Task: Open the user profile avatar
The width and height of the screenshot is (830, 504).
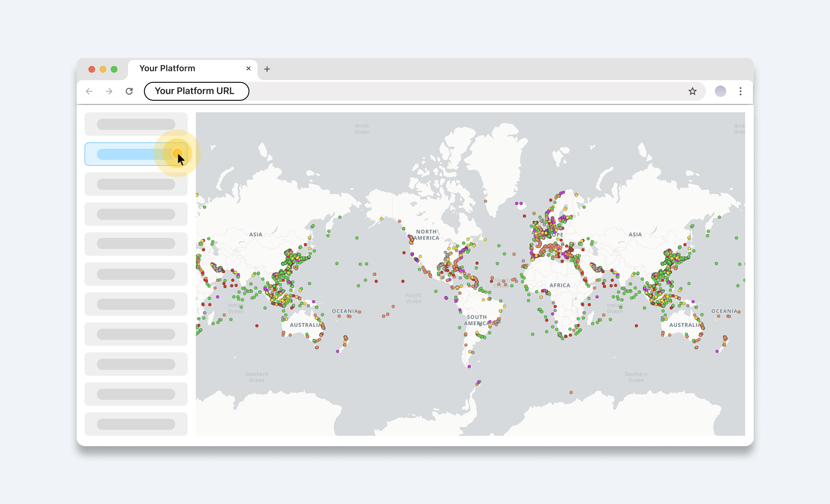Action: [x=720, y=91]
